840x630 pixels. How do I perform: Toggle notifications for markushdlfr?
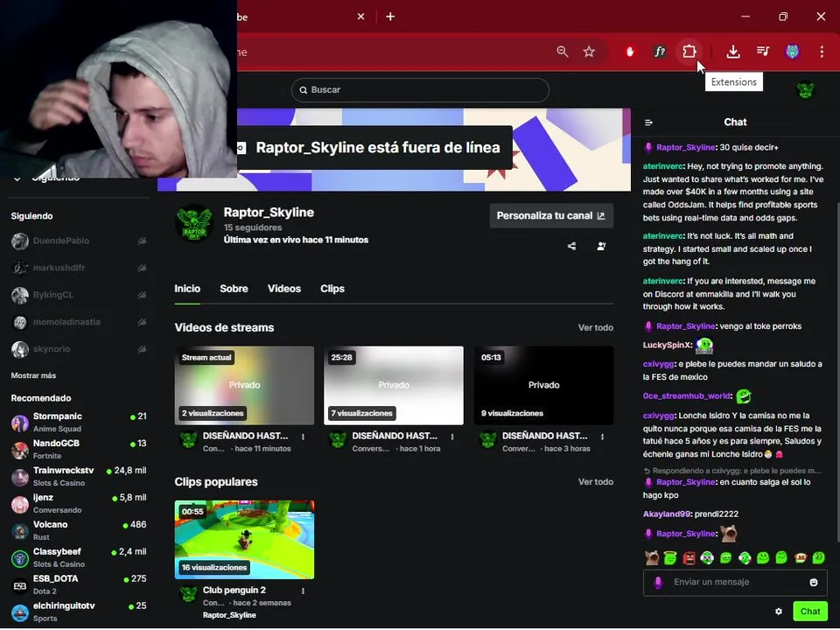pos(142,268)
